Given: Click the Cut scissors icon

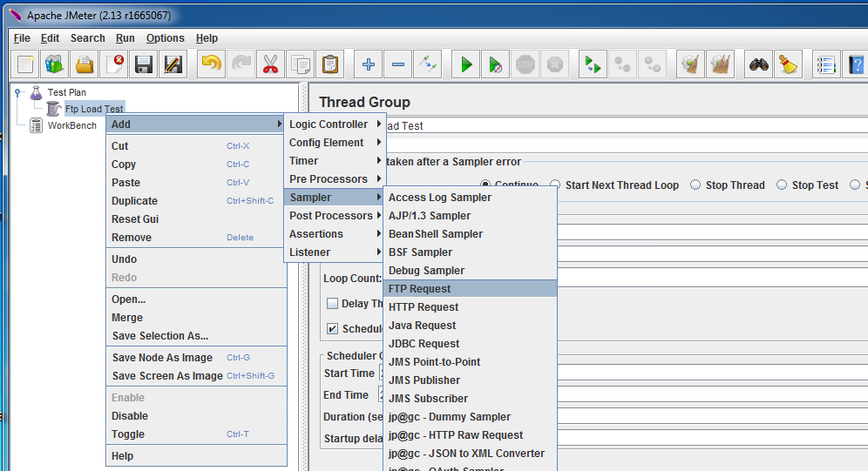Looking at the screenshot, I should coord(270,64).
